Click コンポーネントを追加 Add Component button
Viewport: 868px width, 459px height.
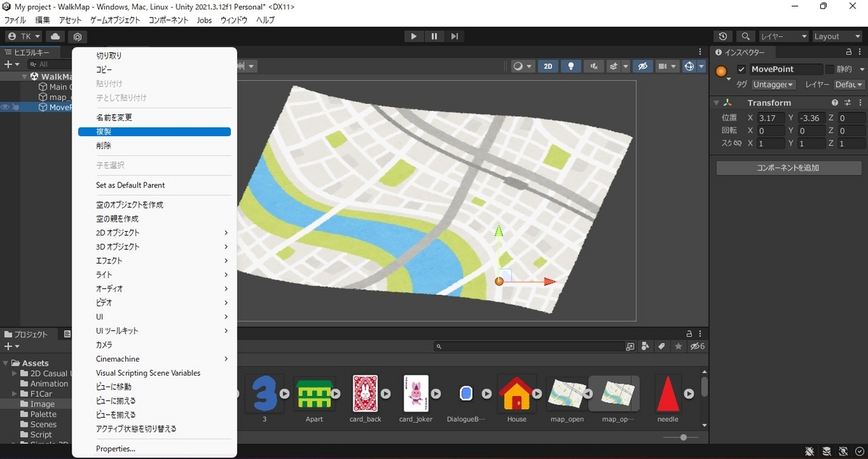coord(788,168)
